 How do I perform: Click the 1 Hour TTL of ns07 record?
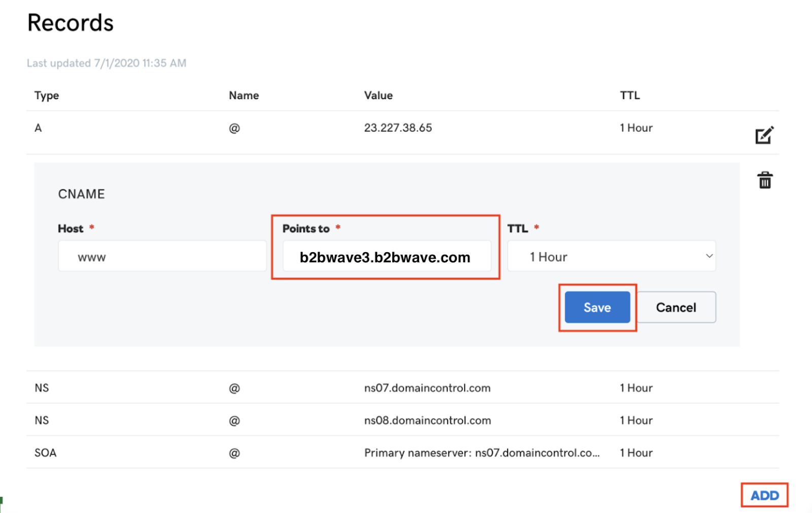click(636, 388)
